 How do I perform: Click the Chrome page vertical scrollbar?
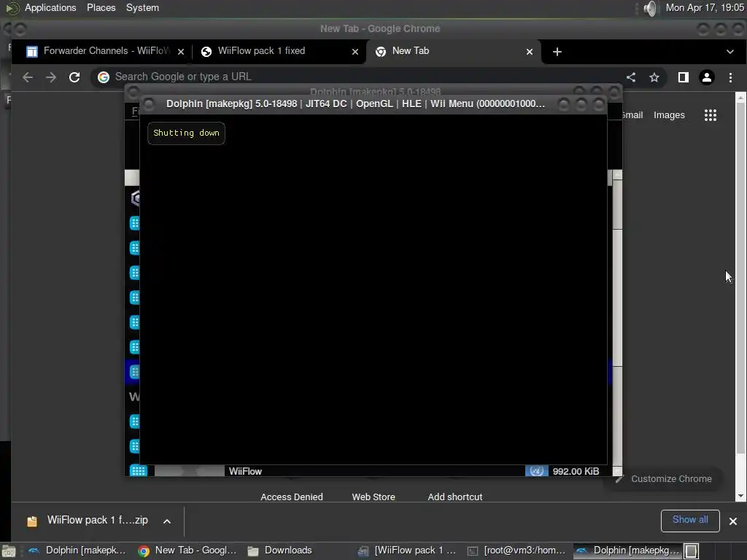click(740, 295)
